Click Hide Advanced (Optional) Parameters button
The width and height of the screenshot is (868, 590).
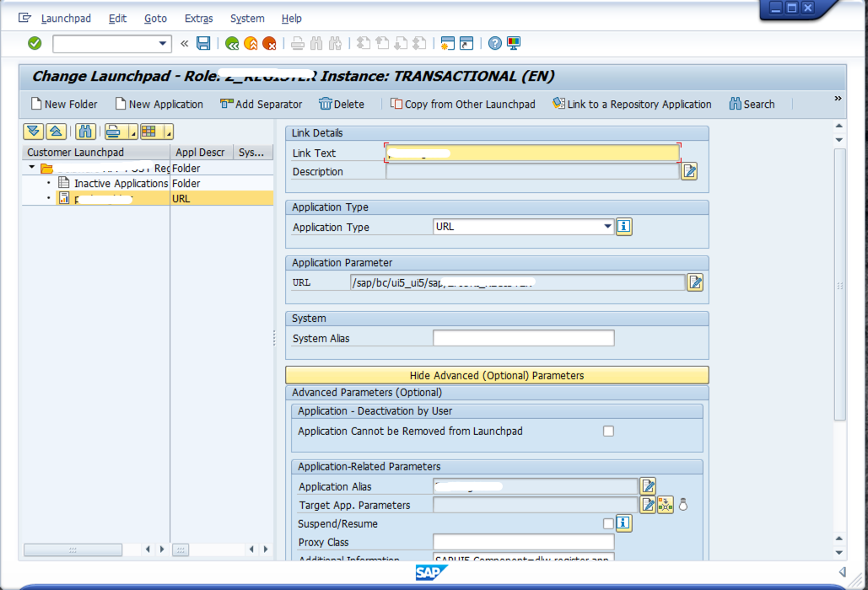tap(497, 375)
